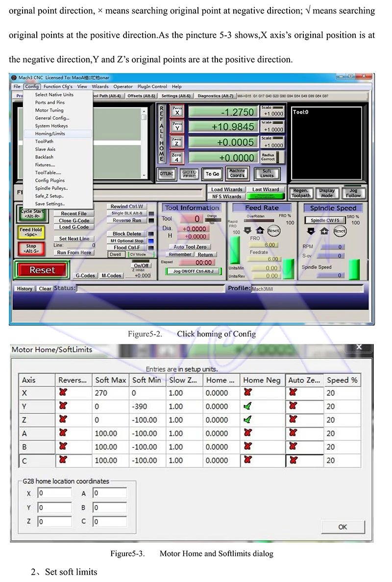Toggle Reversed mark in X axis row

point(63,392)
